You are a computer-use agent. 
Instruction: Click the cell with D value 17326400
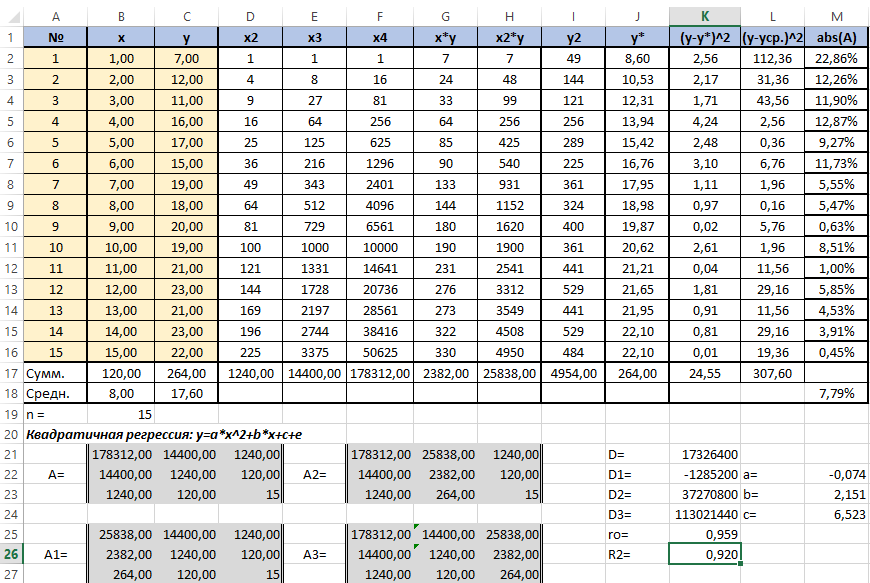point(704,455)
